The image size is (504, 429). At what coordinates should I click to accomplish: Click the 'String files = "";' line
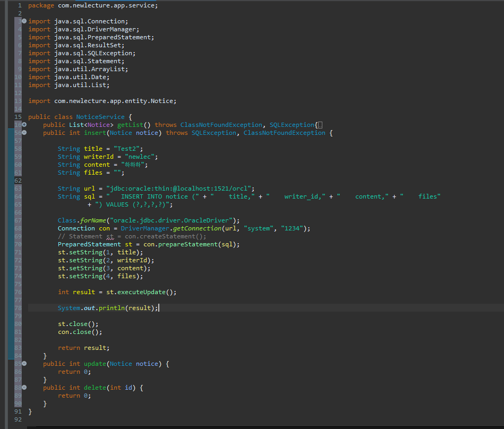point(91,173)
